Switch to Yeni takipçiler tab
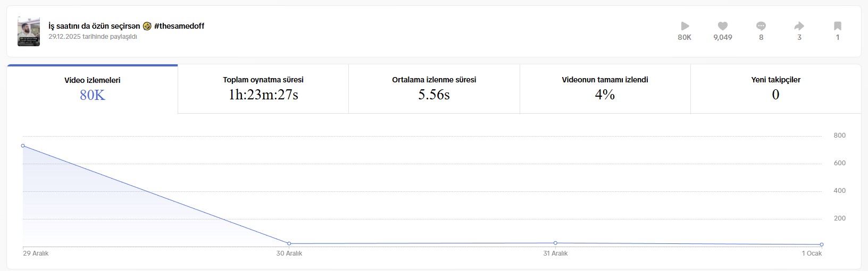Screen dimensions: 868x271 775,89
